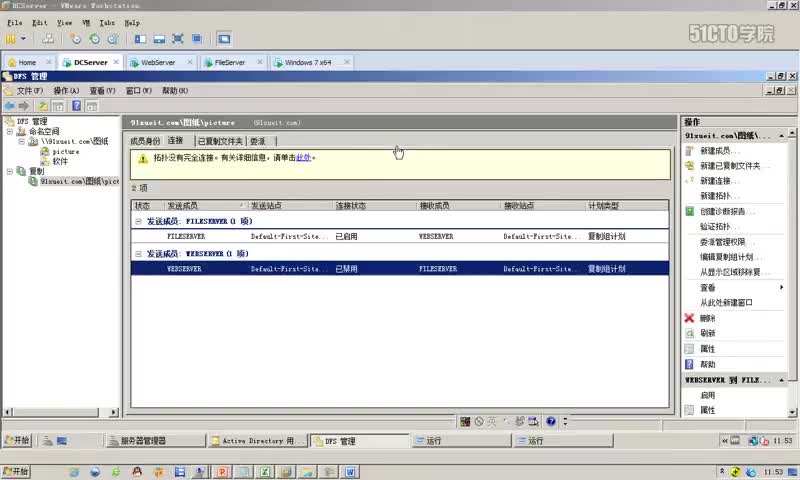The image size is (800, 480).
Task: Click the 此处 link in the warning banner
Action: click(x=303, y=158)
